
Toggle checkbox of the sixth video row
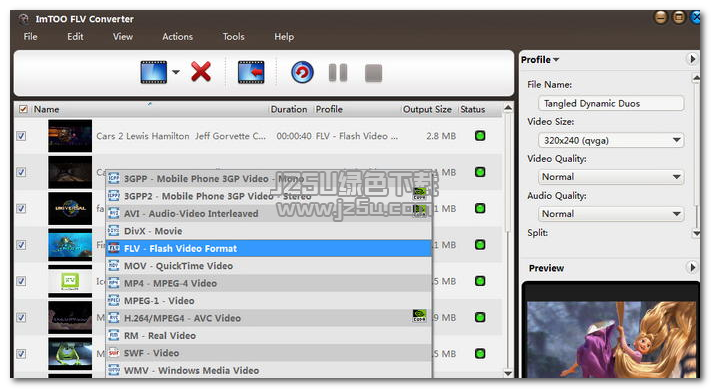tap(21, 317)
